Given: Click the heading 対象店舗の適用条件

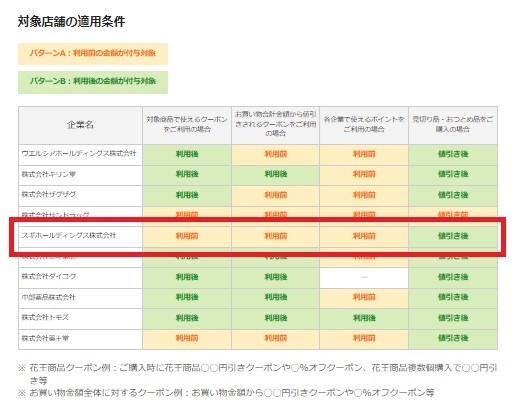Looking at the screenshot, I should [x=71, y=22].
